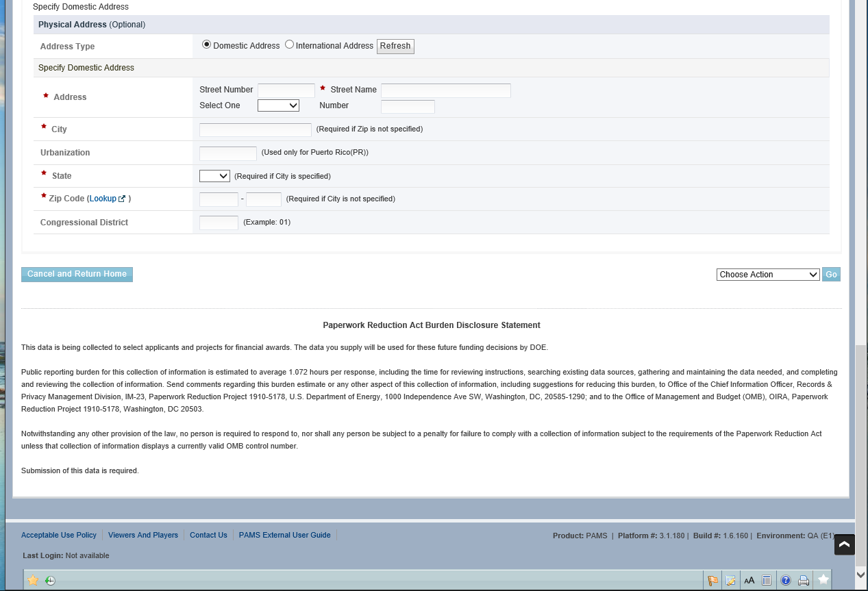Toggle the text size AA icon
Image resolution: width=868 pixels, height=591 pixels.
749,581
